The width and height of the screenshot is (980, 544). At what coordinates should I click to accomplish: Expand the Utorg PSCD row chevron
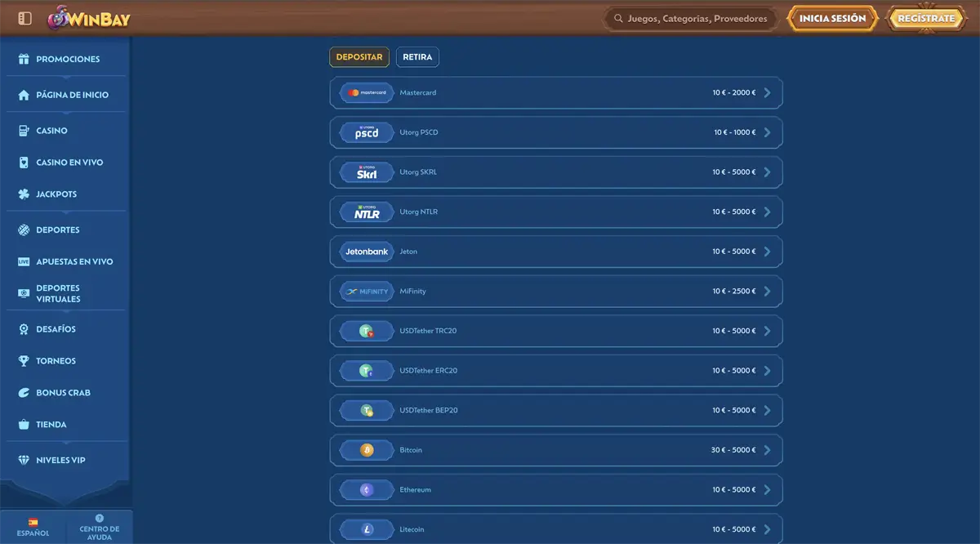click(767, 132)
